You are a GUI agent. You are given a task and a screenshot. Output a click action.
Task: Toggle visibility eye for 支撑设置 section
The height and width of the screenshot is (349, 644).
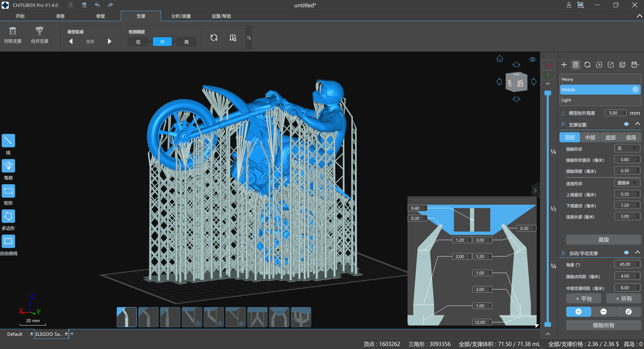pyautogui.click(x=626, y=124)
